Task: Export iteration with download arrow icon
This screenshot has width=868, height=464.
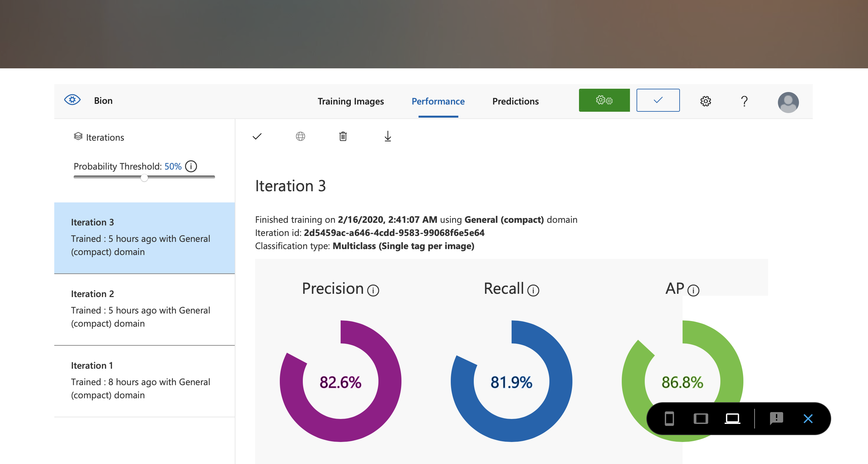Action: (388, 136)
